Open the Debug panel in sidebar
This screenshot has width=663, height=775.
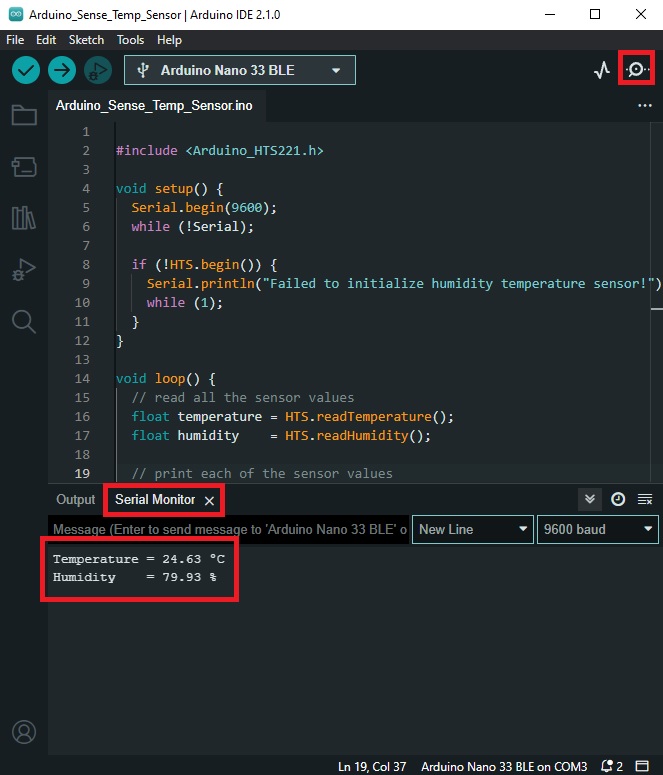[24, 269]
